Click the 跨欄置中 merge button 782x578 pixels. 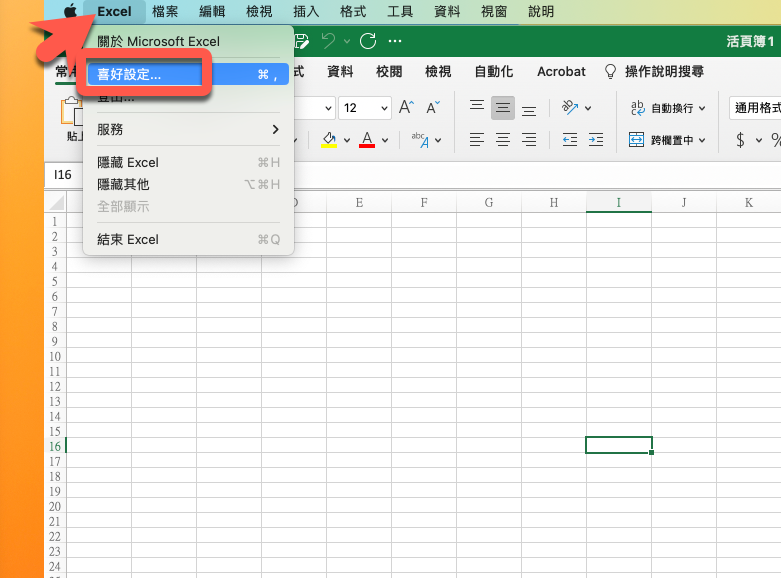(x=667, y=140)
